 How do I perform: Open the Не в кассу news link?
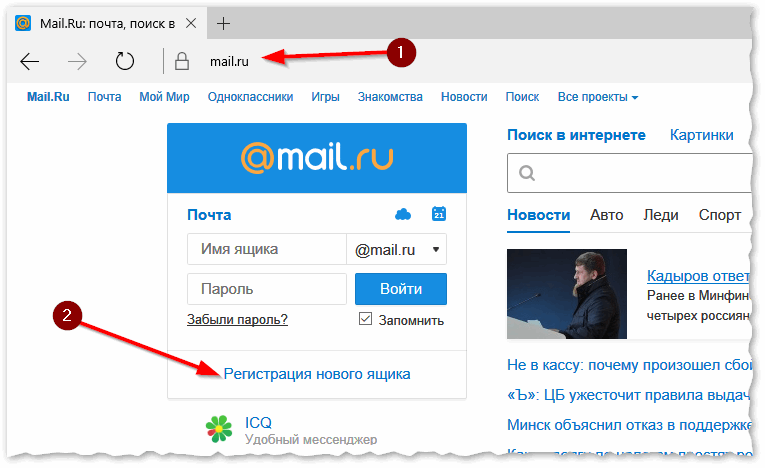pos(629,365)
